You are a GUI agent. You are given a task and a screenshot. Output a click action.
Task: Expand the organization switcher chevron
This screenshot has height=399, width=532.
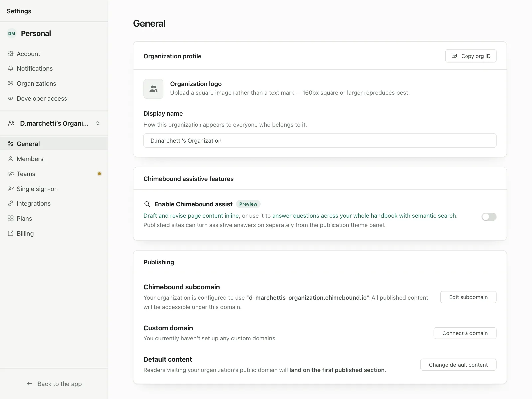pyautogui.click(x=98, y=123)
